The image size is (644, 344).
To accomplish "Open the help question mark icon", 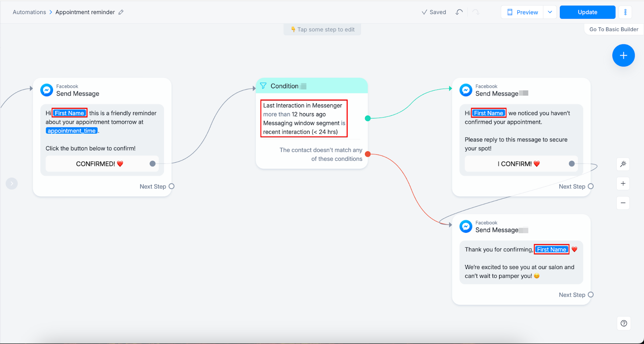I will click(623, 323).
